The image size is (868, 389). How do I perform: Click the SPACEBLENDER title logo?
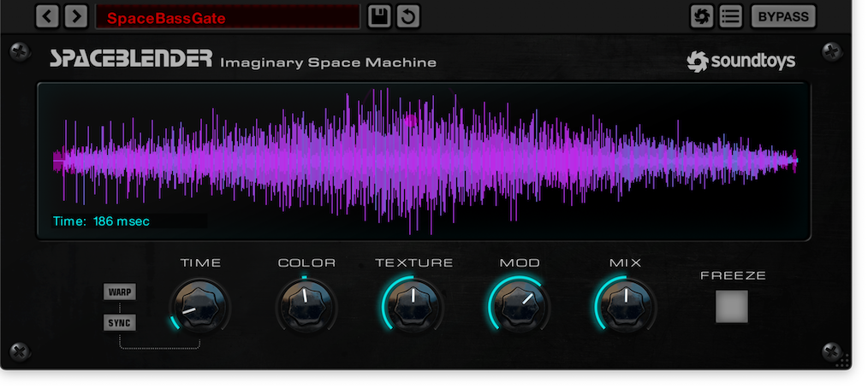(x=131, y=59)
